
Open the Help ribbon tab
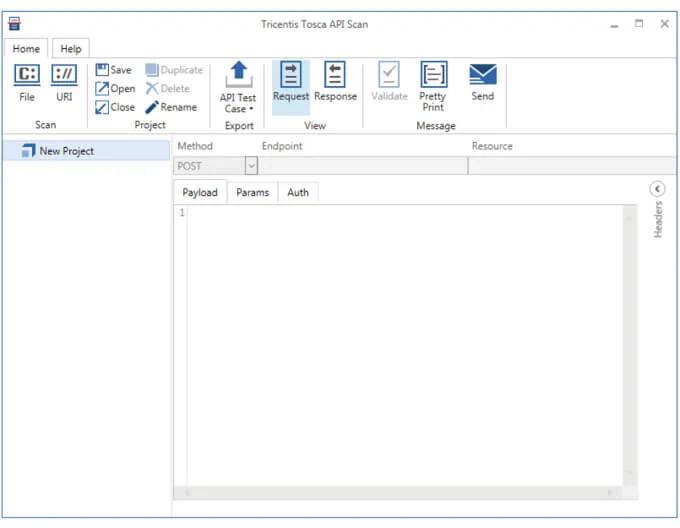click(x=71, y=48)
